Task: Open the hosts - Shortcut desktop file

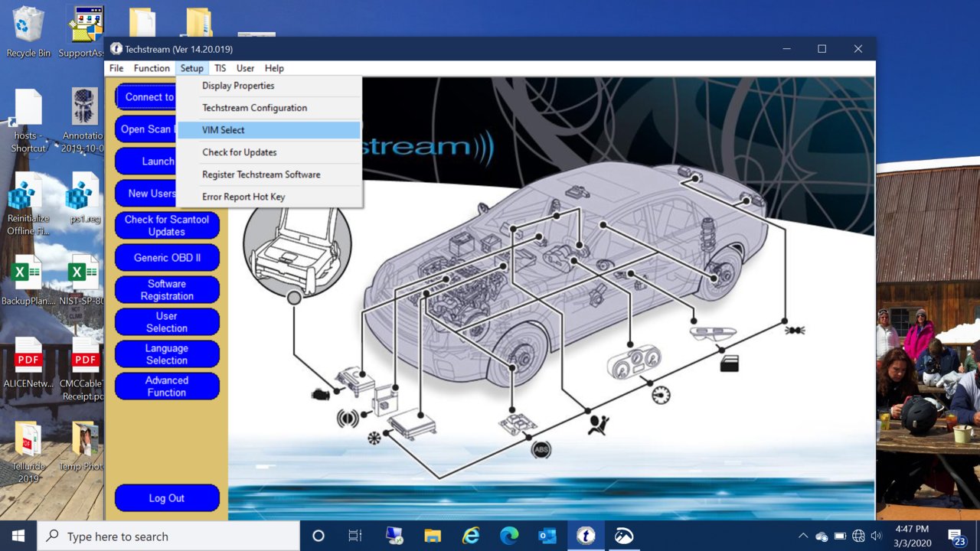Action: pyautogui.click(x=28, y=121)
